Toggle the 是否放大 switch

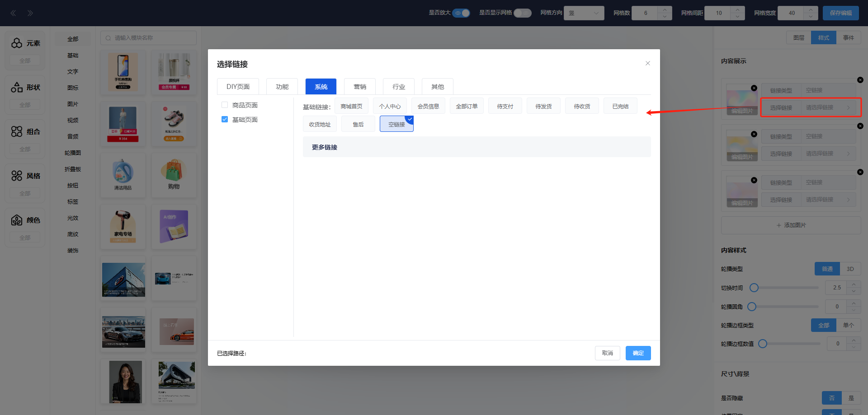click(x=461, y=13)
